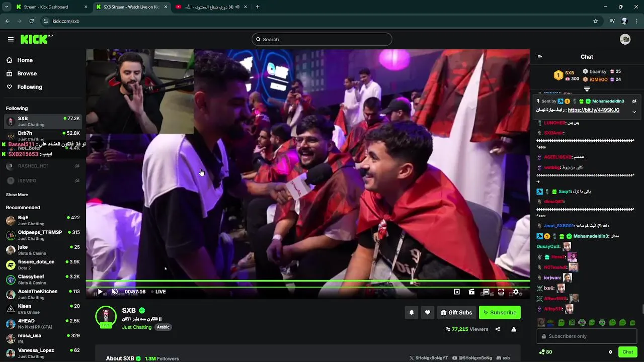This screenshot has width=644, height=362.
Task: Open RASHED_HD1 offline channel
Action: (x=43, y=166)
